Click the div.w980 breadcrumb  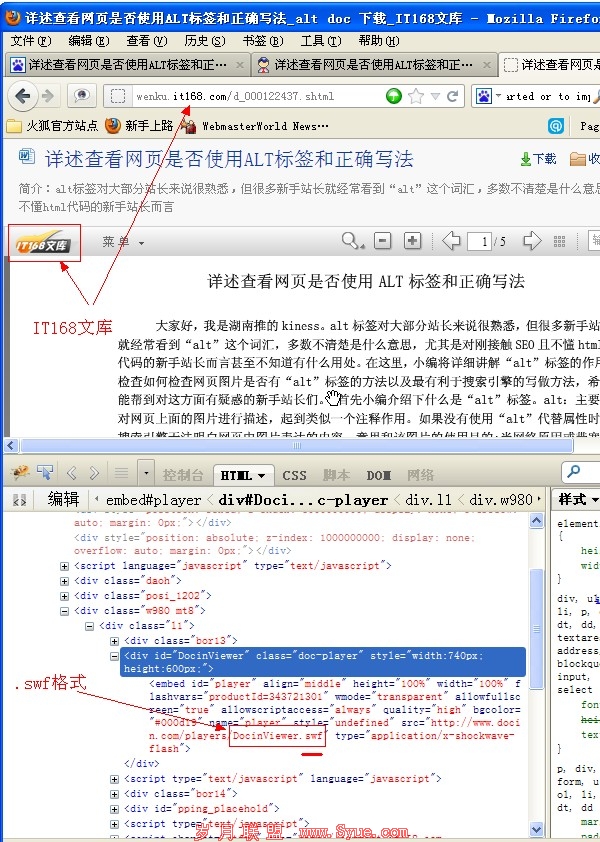[x=501, y=500]
